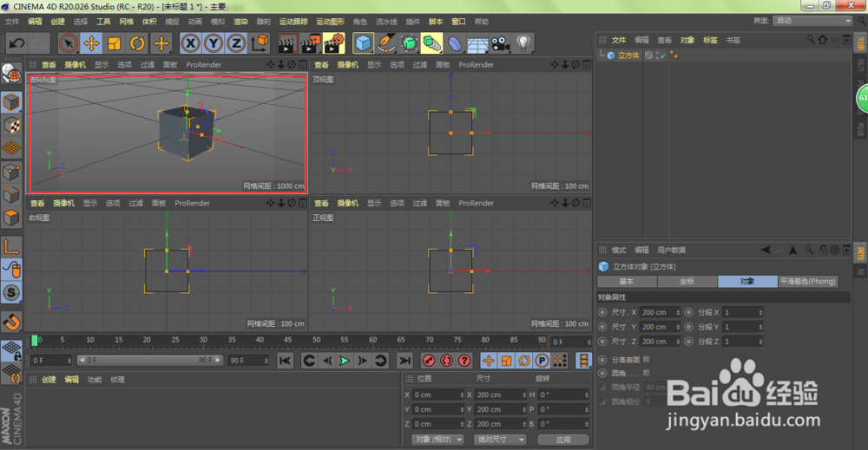The height and width of the screenshot is (450, 868).
Task: Toggle autokeying red button
Action: (447, 361)
